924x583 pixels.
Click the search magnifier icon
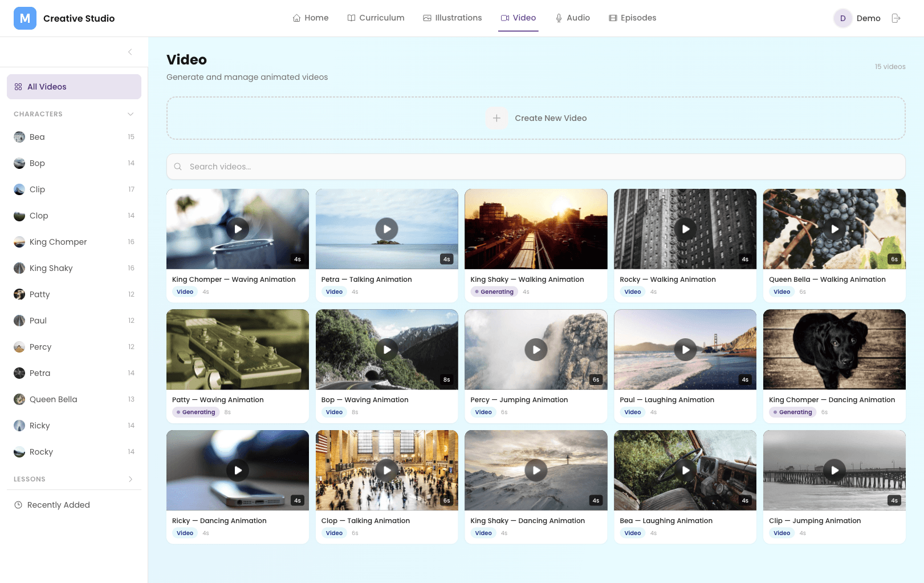click(178, 167)
